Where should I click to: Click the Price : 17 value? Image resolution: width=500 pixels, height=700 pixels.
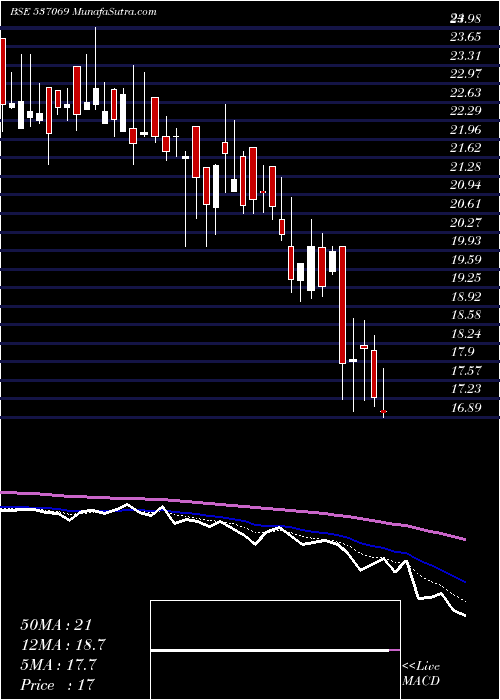coord(58,685)
